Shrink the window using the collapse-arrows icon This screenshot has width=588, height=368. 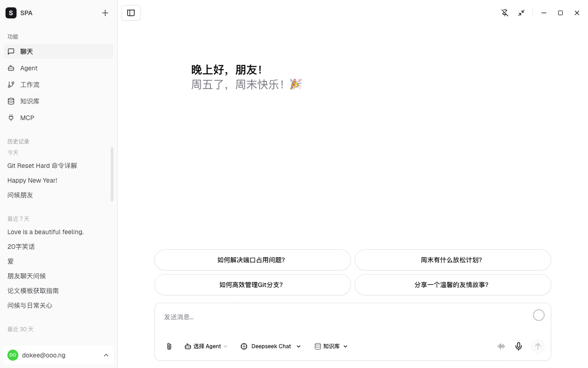(x=521, y=13)
